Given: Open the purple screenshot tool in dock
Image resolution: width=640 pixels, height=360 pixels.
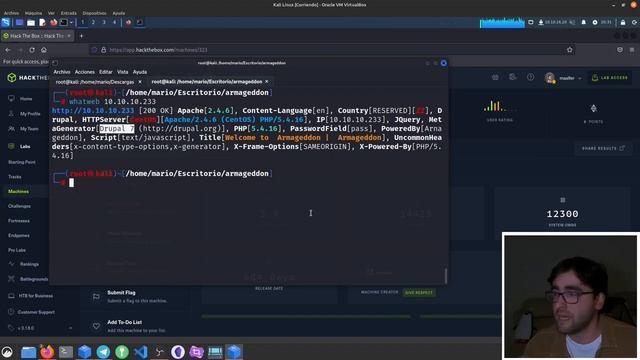Looking at the screenshot, I should 196,351.
